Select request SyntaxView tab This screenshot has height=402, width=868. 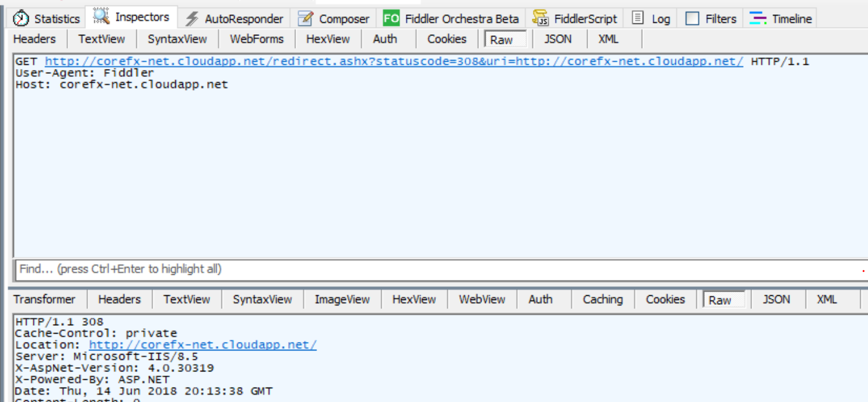coord(177,39)
